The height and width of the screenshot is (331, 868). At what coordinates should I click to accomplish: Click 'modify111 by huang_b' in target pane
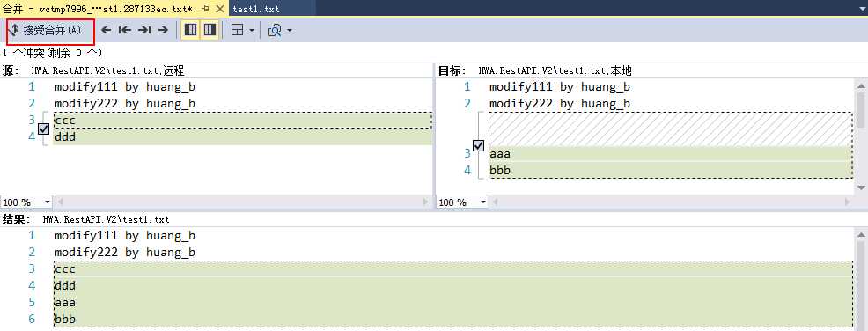tap(560, 87)
